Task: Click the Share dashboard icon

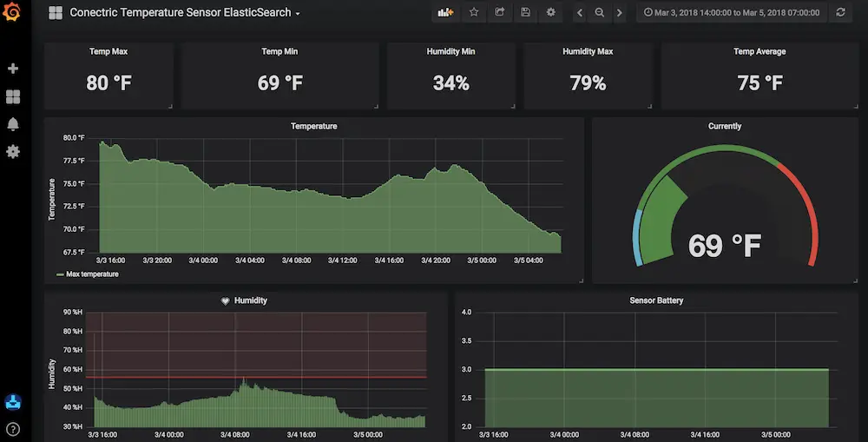Action: (x=499, y=12)
